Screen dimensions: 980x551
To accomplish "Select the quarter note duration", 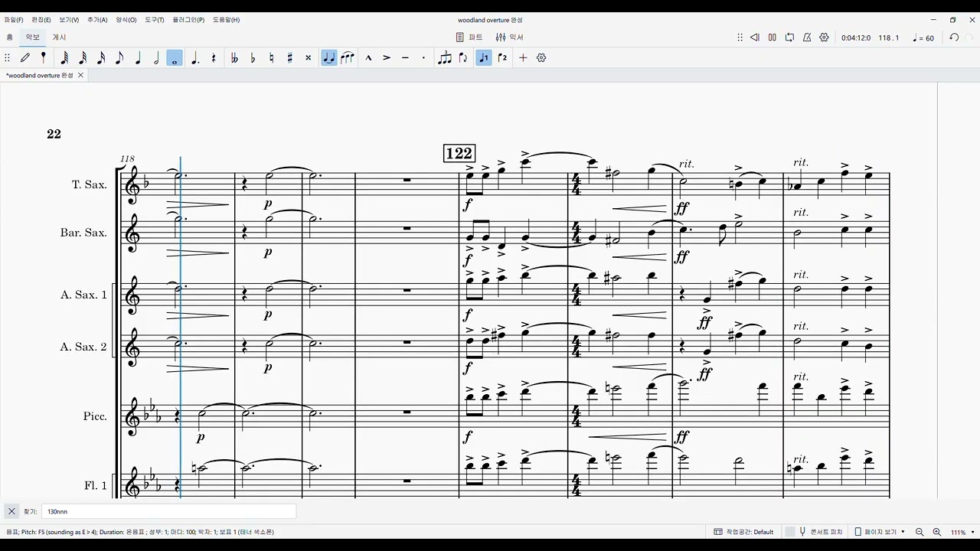I will [x=138, y=57].
